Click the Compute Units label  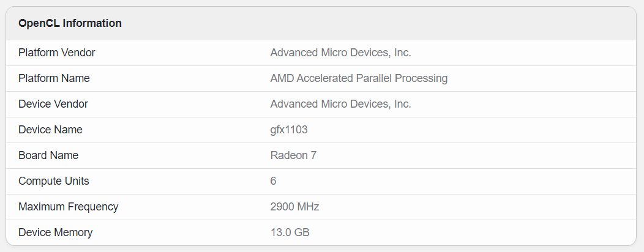(54, 181)
